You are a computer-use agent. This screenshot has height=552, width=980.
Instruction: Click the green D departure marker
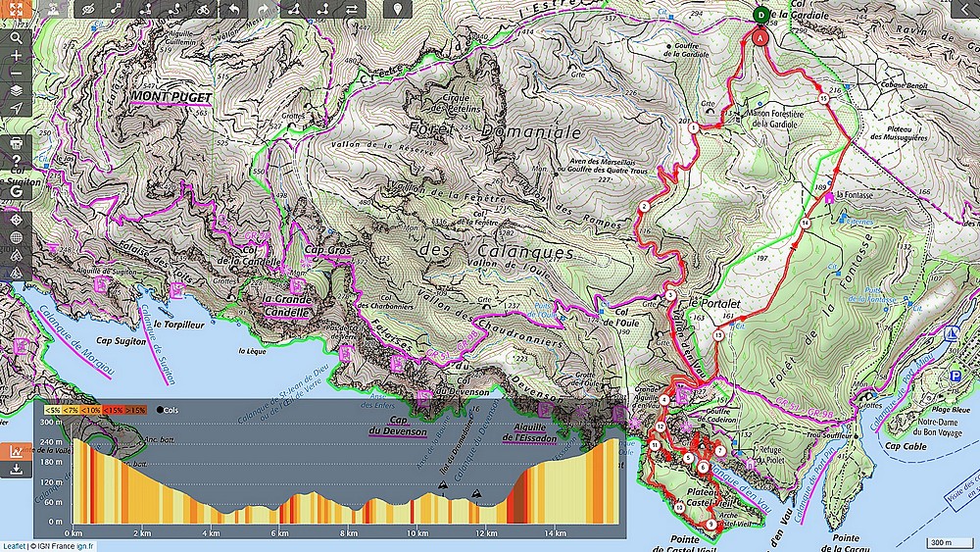(760, 15)
